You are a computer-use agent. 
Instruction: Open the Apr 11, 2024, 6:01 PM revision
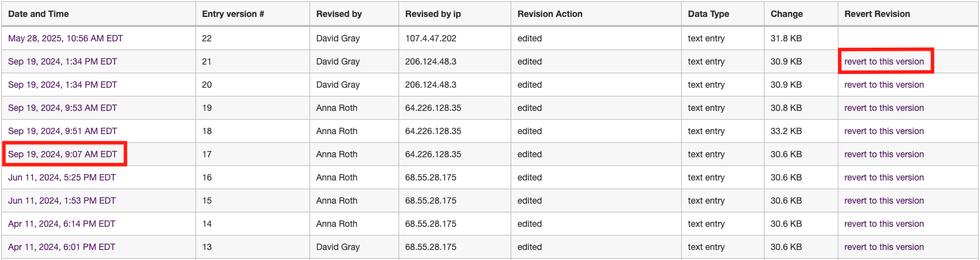61,247
